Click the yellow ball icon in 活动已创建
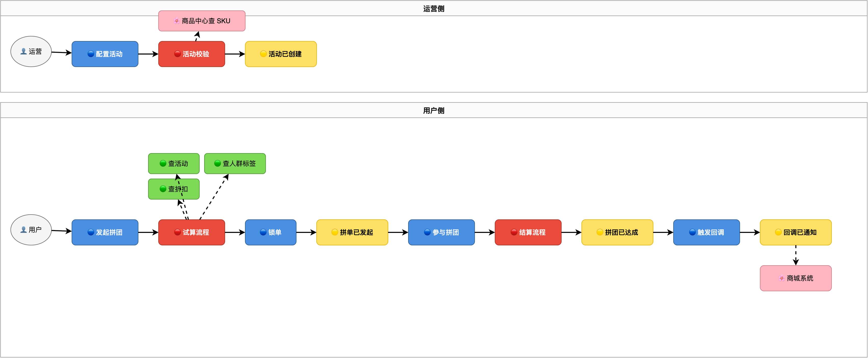Image resolution: width=868 pixels, height=358 pixels. click(264, 54)
